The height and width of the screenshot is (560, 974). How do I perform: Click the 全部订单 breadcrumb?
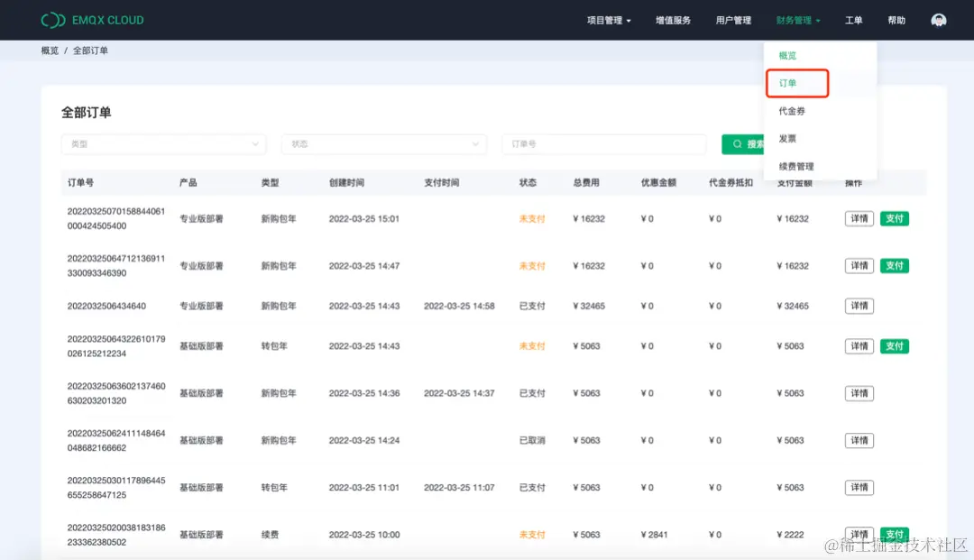(90, 50)
